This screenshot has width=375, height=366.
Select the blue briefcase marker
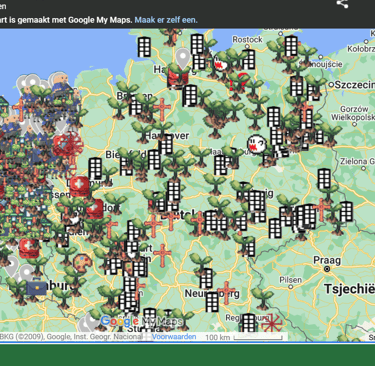point(36,287)
